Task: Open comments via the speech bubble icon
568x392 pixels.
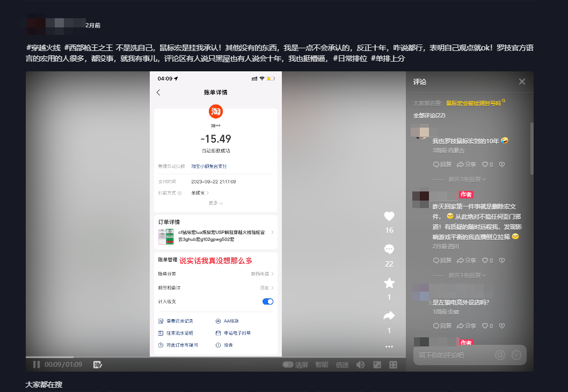Action: click(389, 249)
